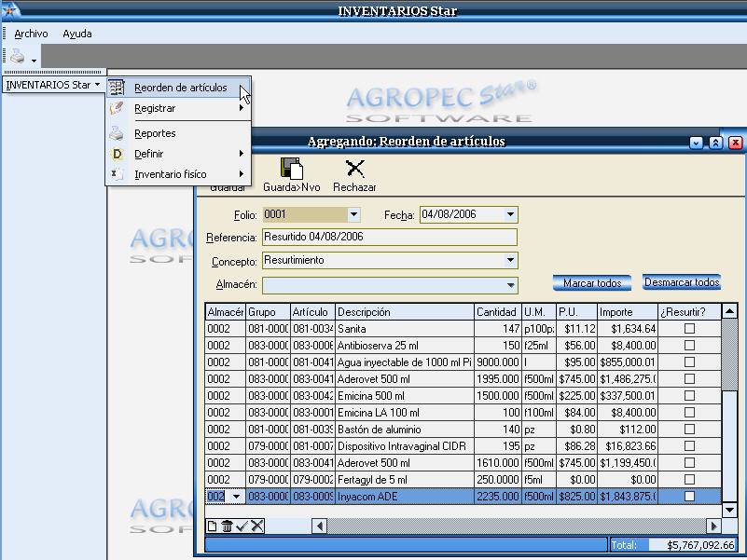Image resolution: width=747 pixels, height=560 pixels.
Task: Click the ¿Resurtir? column header
Action: (689, 312)
